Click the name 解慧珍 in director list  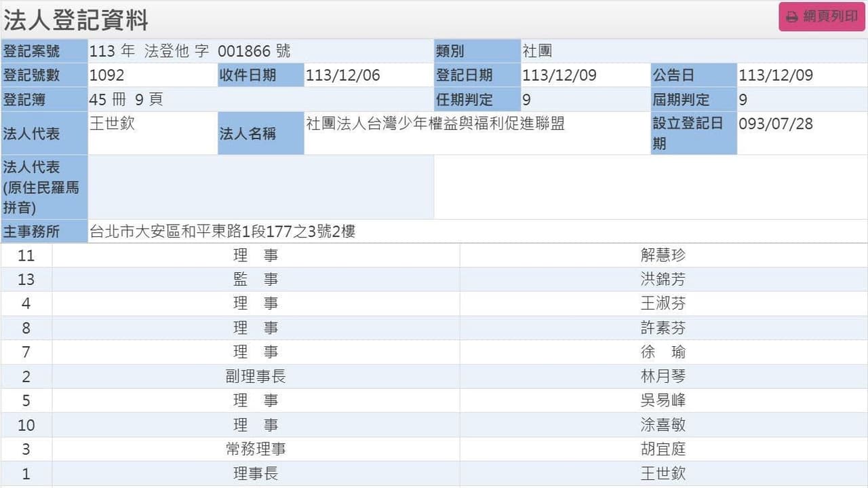663,255
